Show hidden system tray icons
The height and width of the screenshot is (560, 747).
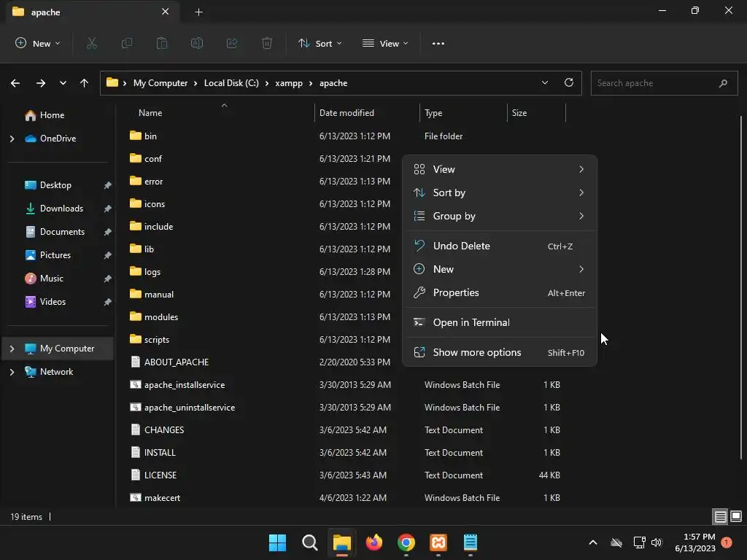pyautogui.click(x=592, y=542)
